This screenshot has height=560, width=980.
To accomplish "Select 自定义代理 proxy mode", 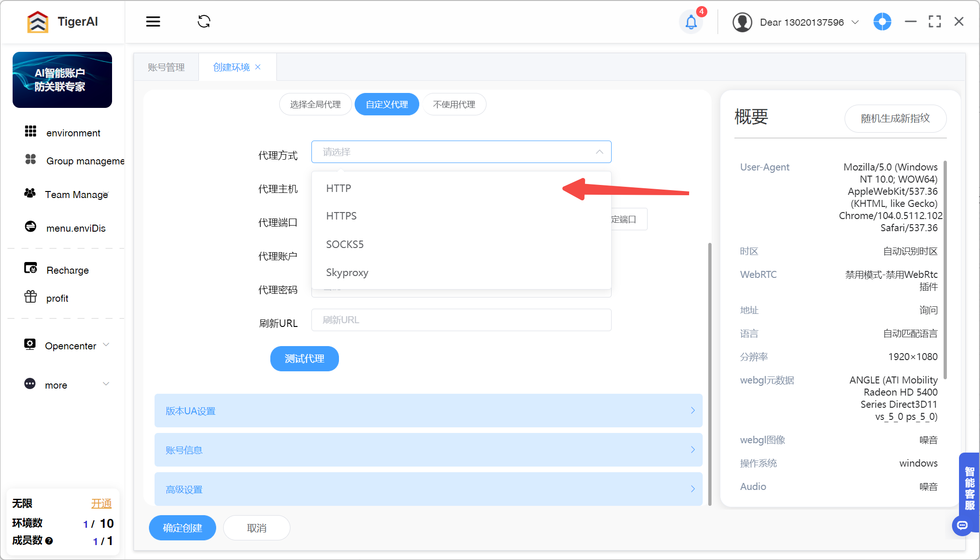I will tap(387, 104).
